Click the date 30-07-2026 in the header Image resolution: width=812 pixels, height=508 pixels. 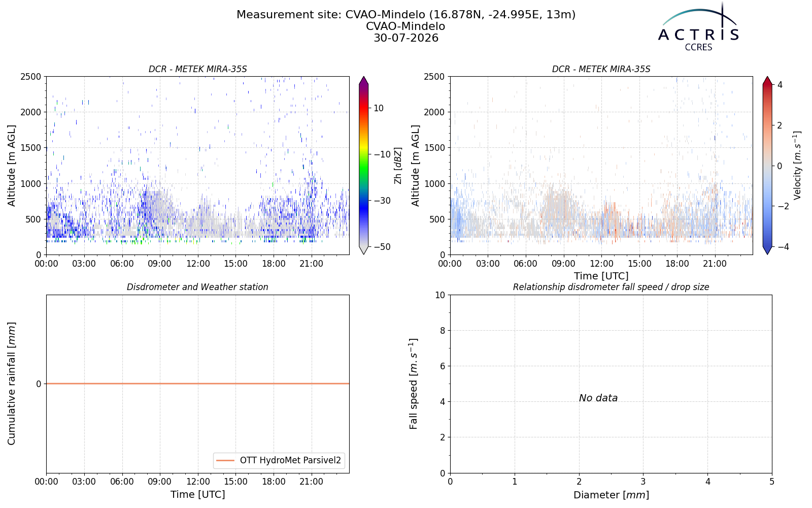click(x=406, y=38)
